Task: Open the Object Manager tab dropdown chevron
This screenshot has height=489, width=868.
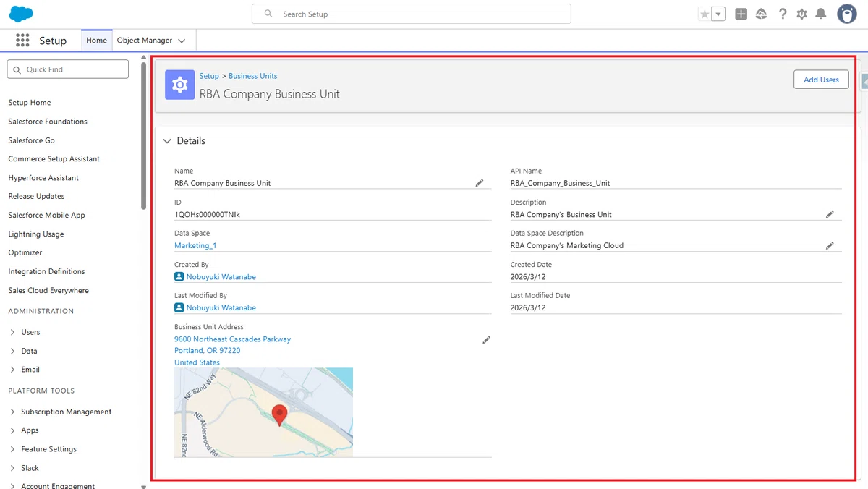Action: 182,41
